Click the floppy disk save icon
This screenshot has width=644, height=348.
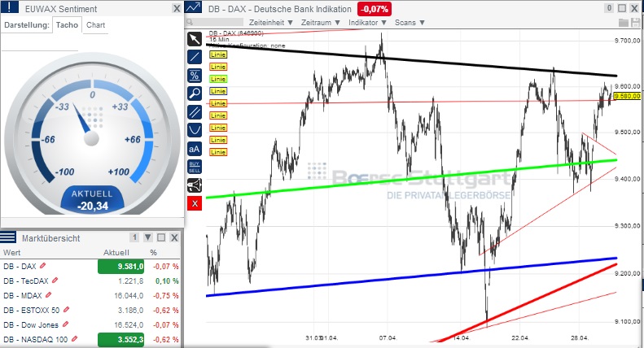coord(635,23)
